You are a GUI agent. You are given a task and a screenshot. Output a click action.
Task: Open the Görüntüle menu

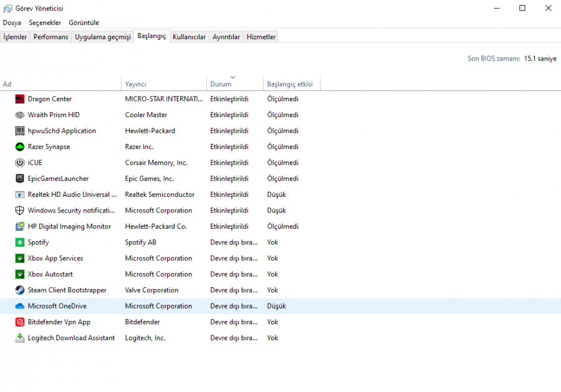(84, 23)
